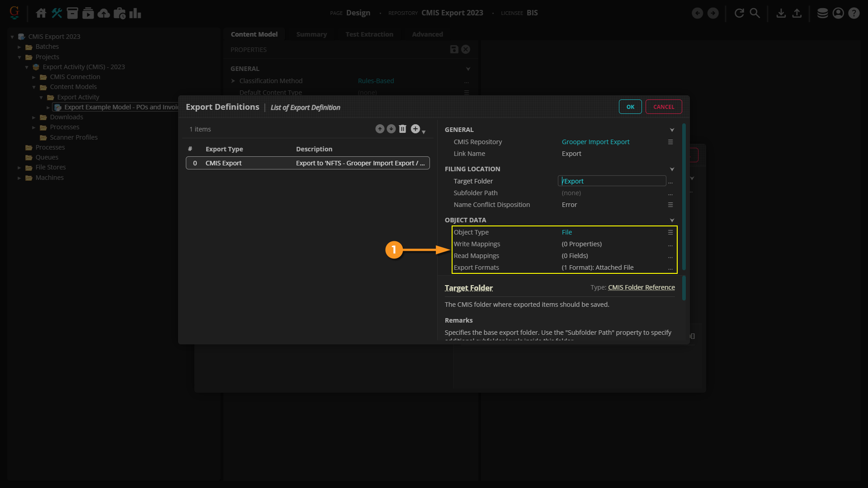Click the add export definition plus icon
The width and height of the screenshot is (868, 488).
click(x=415, y=129)
